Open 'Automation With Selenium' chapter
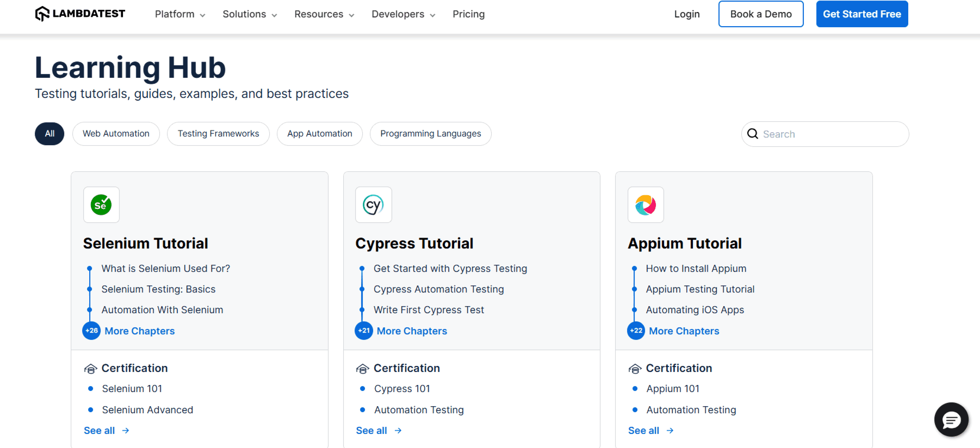Viewport: 980px width, 448px height. [162, 310]
